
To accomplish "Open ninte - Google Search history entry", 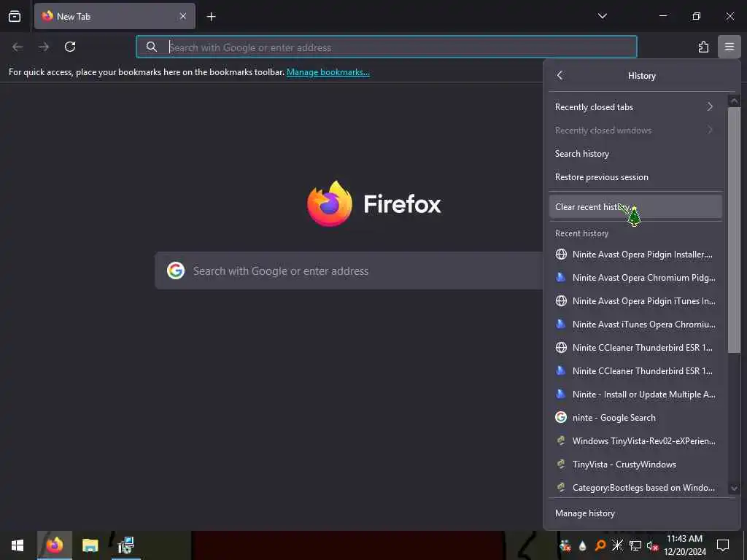I will coord(635,418).
